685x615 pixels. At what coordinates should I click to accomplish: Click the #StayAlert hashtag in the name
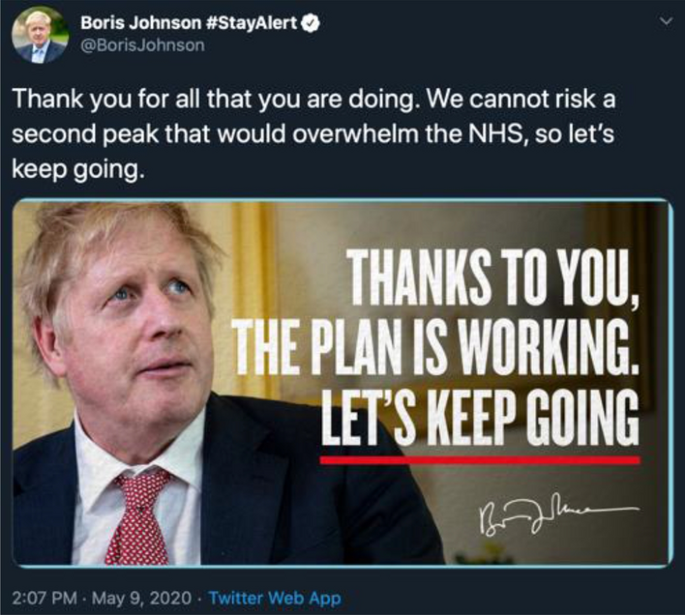point(252,23)
